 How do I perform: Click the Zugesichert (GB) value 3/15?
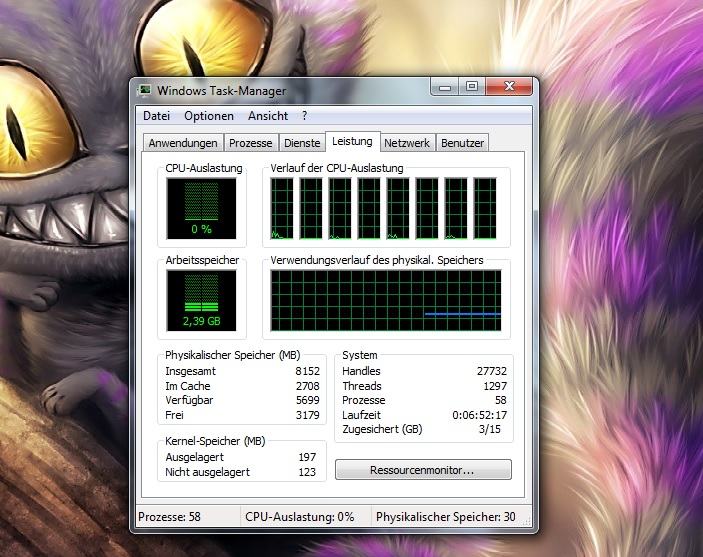pyautogui.click(x=490, y=429)
